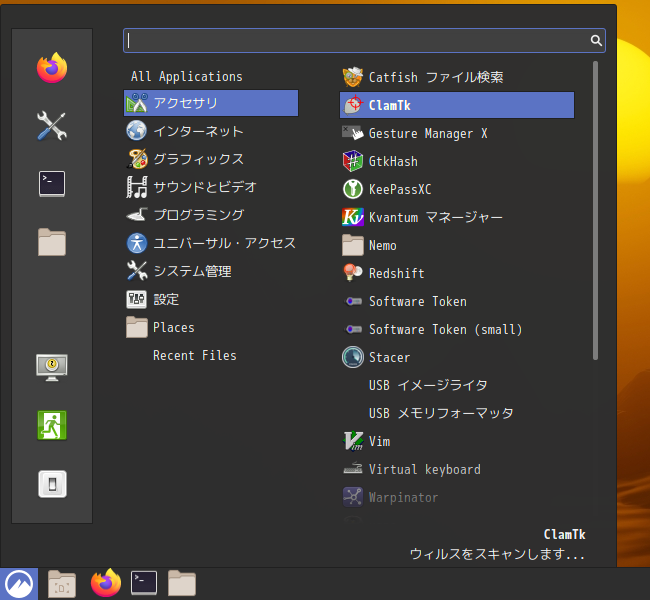Viewport: 650px width, 600px height.
Task: Launch Vim editor
Action: (x=457, y=441)
